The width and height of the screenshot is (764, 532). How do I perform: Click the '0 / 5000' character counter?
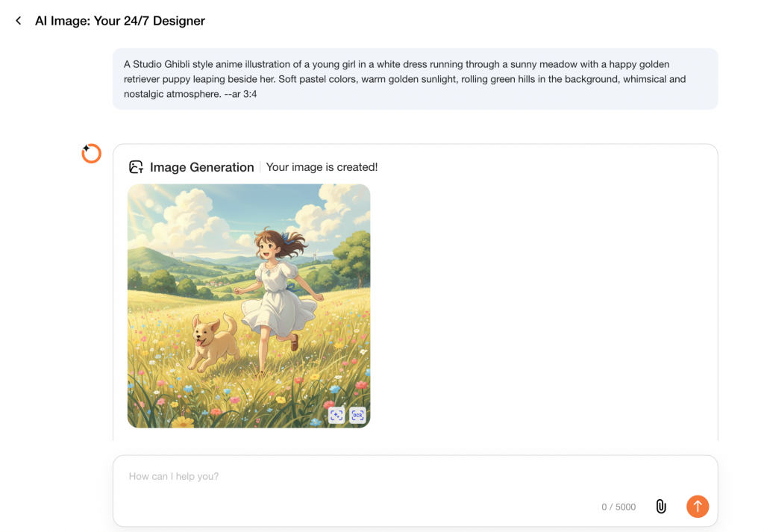pyautogui.click(x=618, y=507)
